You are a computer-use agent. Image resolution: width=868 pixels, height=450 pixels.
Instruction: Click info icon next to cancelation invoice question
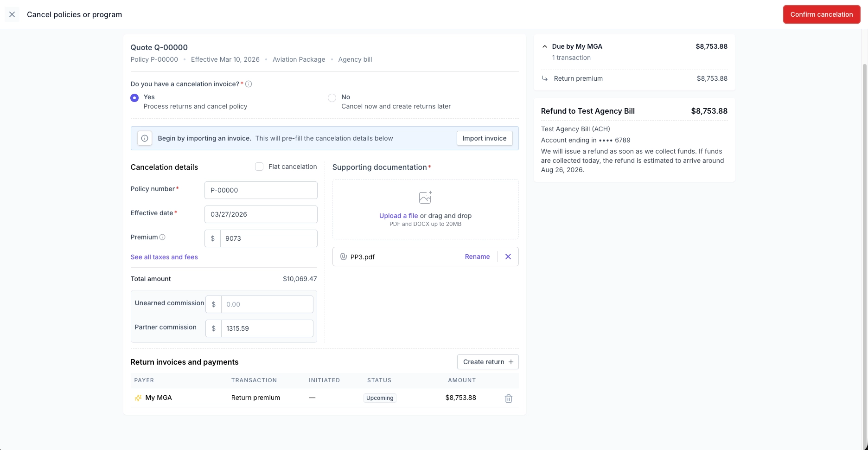pos(249,84)
